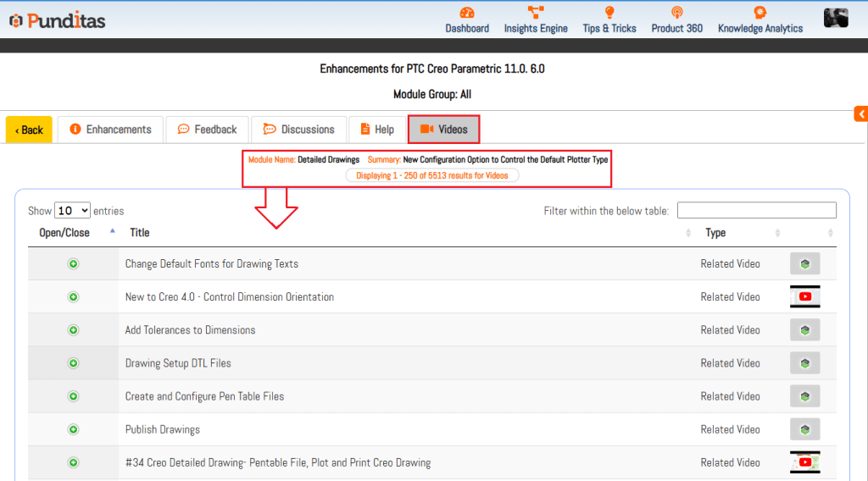Open YouTube video for Control Dimension Orientation
The width and height of the screenshot is (868, 481).
pyautogui.click(x=804, y=297)
